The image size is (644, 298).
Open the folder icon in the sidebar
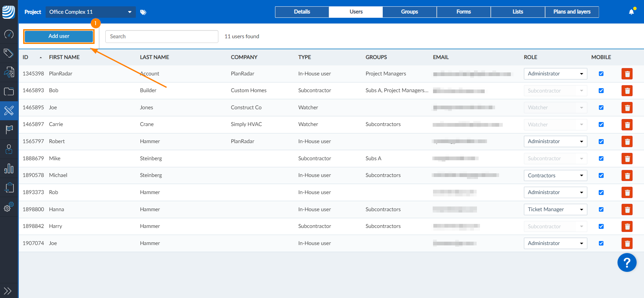(x=9, y=92)
